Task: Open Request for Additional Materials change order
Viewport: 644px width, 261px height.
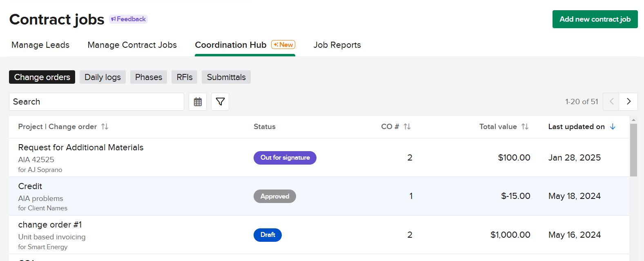Action: click(x=81, y=147)
